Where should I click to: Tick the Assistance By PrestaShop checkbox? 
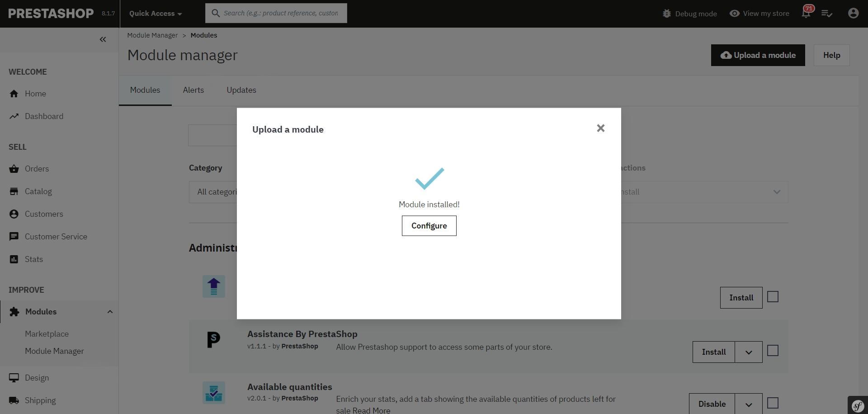pyautogui.click(x=773, y=351)
